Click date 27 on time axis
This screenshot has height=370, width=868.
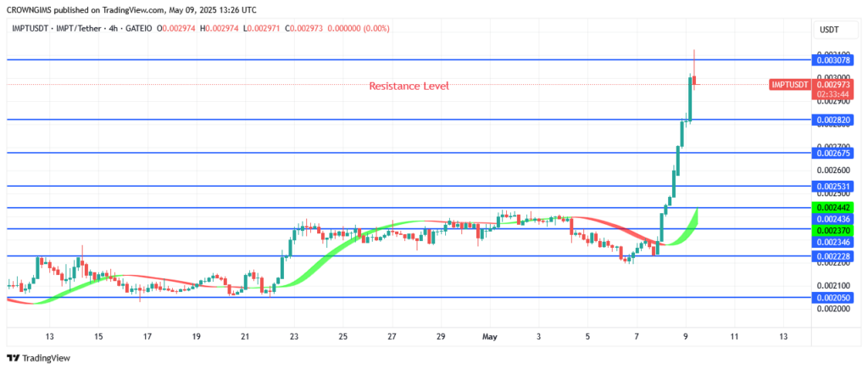coord(392,337)
